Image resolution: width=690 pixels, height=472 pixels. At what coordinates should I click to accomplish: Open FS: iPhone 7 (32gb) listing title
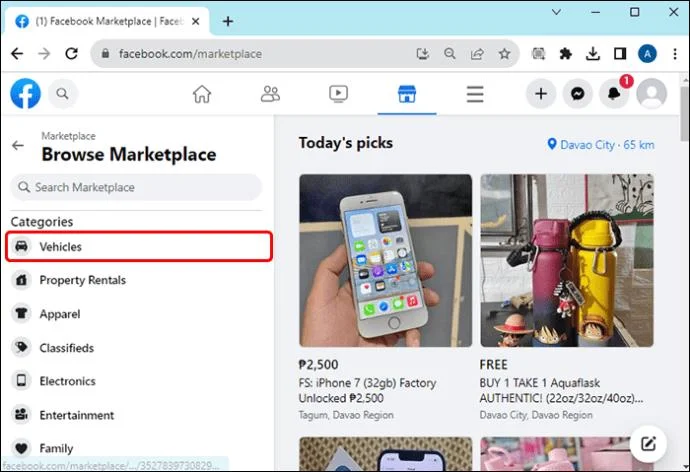(x=367, y=391)
